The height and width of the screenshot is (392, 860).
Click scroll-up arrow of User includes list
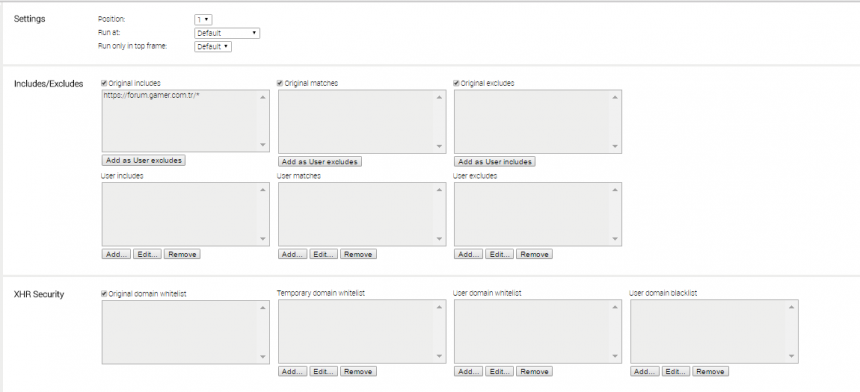(263, 190)
